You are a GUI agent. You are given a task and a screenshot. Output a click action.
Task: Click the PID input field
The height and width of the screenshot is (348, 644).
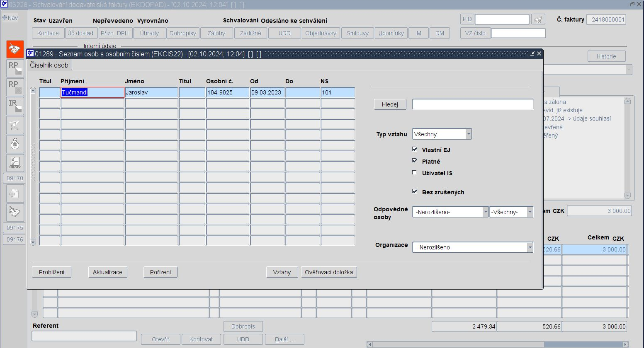pyautogui.click(x=502, y=19)
